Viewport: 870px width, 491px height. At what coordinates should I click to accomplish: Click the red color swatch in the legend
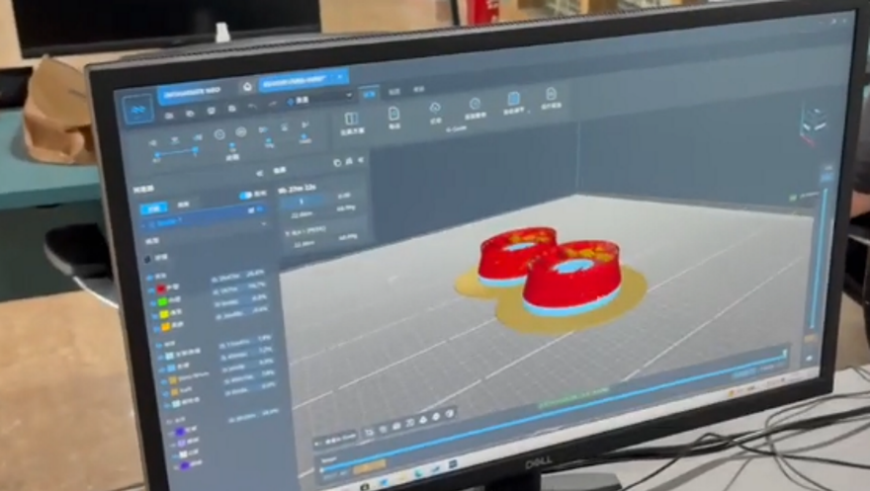coord(161,288)
